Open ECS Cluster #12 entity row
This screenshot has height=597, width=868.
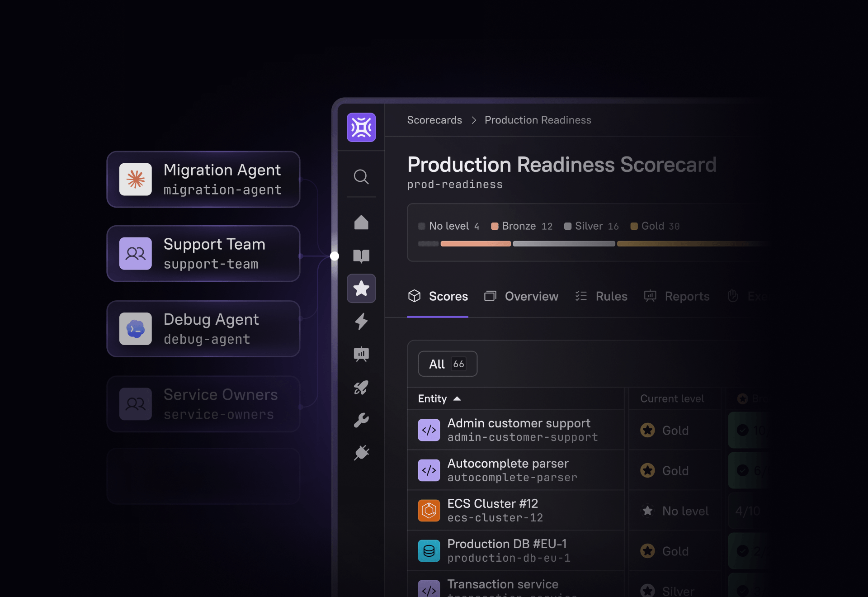point(515,511)
